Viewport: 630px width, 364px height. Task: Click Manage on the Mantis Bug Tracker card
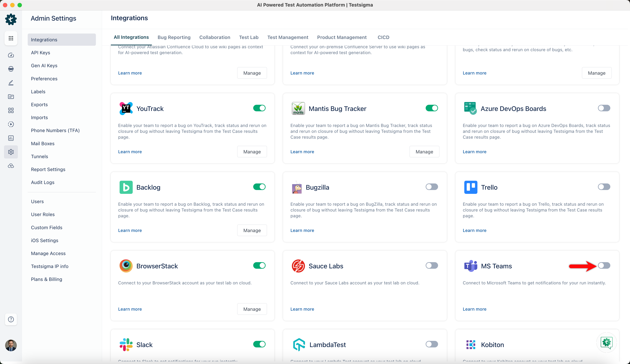click(424, 152)
